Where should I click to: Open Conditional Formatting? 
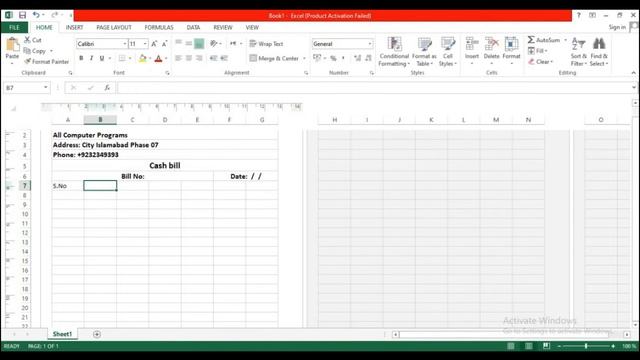(x=394, y=52)
